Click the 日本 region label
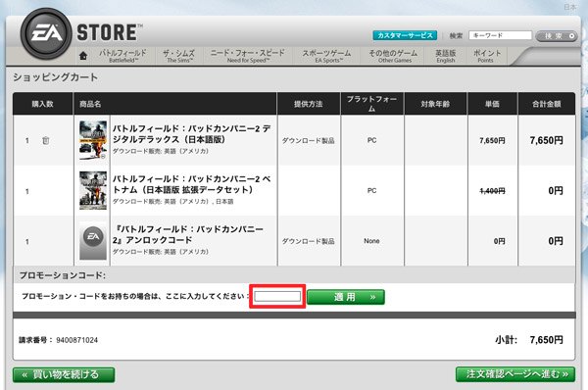Image resolution: width=588 pixels, height=390 pixels. (x=570, y=7)
